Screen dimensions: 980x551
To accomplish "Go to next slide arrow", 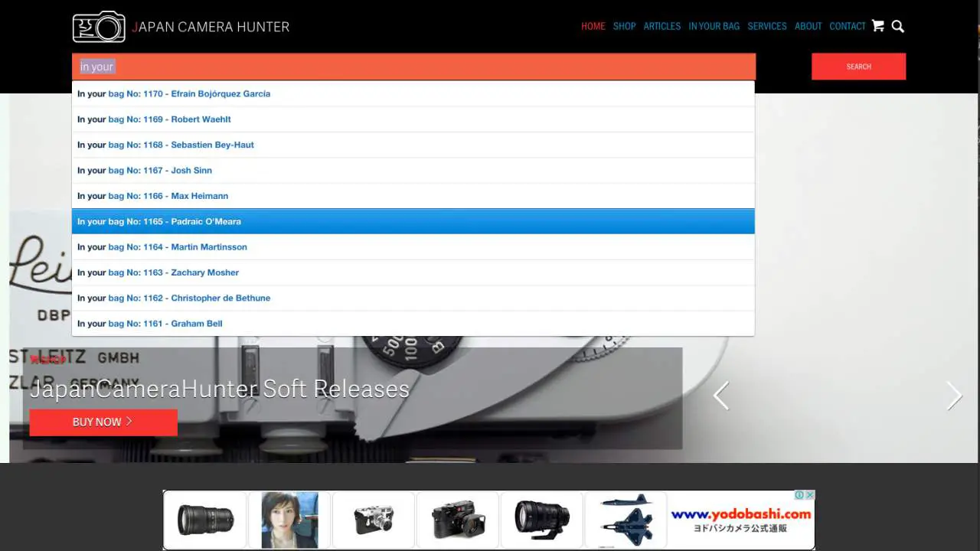I will (x=954, y=396).
